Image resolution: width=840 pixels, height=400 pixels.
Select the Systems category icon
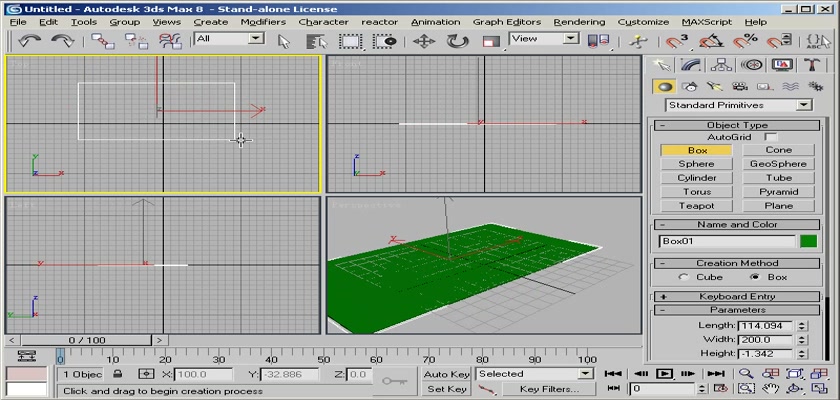(815, 86)
